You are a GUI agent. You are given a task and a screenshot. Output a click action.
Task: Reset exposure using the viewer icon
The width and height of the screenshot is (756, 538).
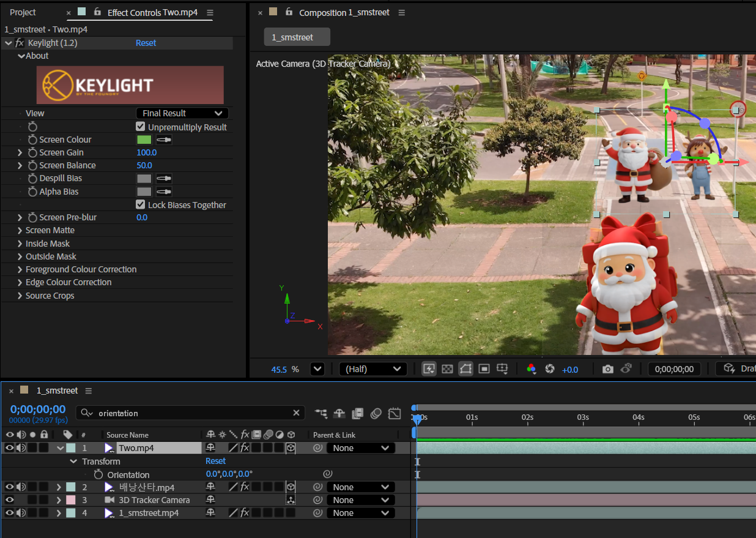(x=549, y=369)
